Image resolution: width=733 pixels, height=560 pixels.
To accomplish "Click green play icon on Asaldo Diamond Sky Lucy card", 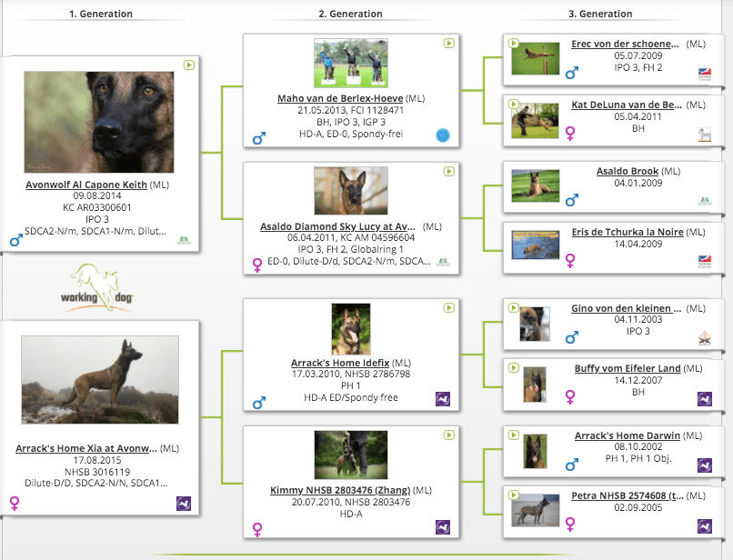I will pyautogui.click(x=448, y=171).
